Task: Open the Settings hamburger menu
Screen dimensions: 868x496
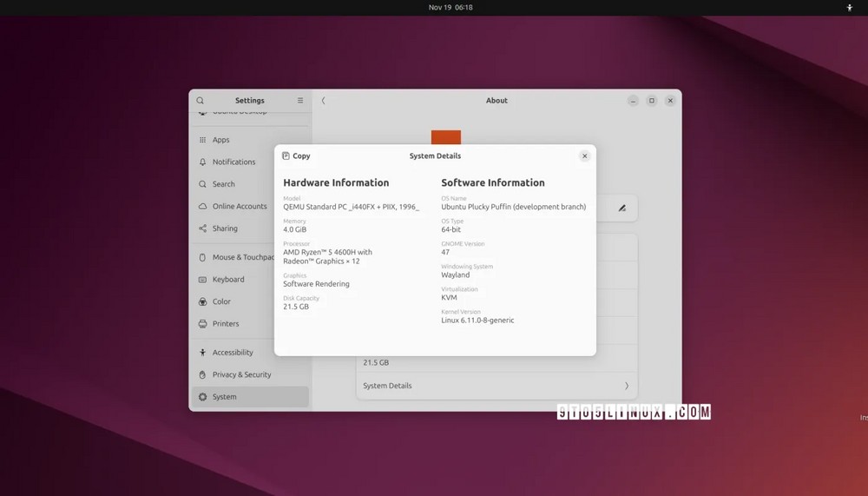Action: 300,100
